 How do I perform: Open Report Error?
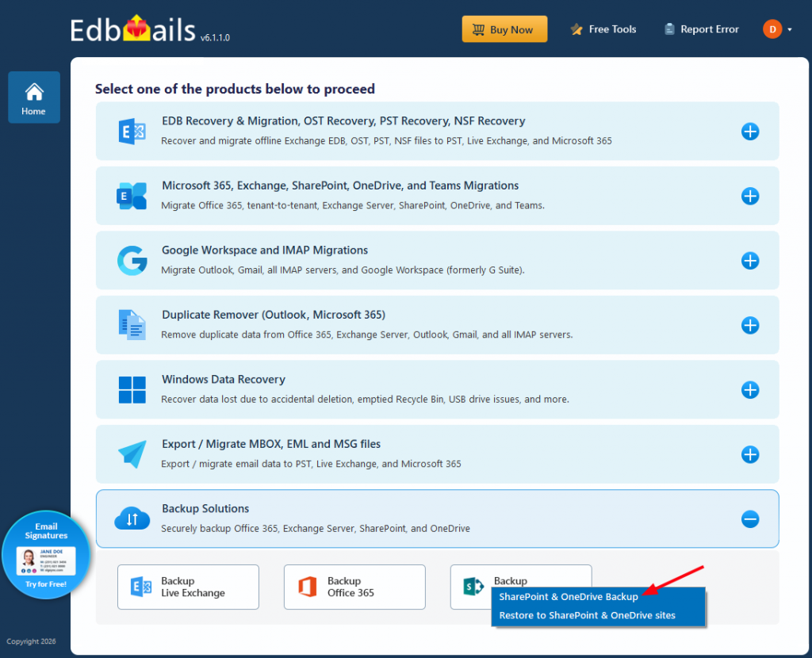(x=701, y=29)
